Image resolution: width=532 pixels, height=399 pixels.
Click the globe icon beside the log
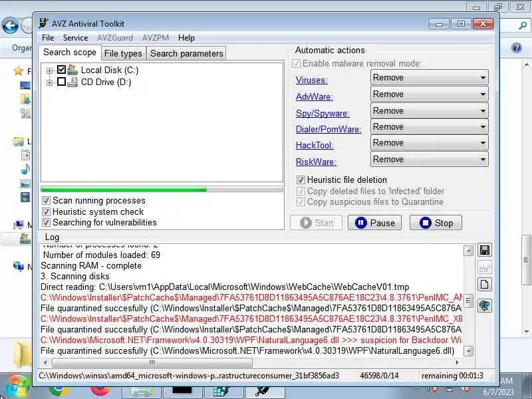(x=485, y=305)
